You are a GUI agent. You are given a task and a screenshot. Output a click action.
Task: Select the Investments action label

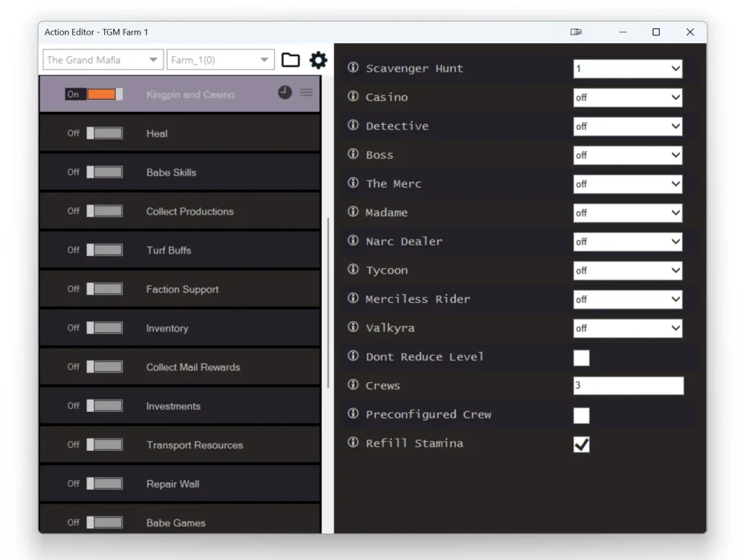pyautogui.click(x=173, y=405)
